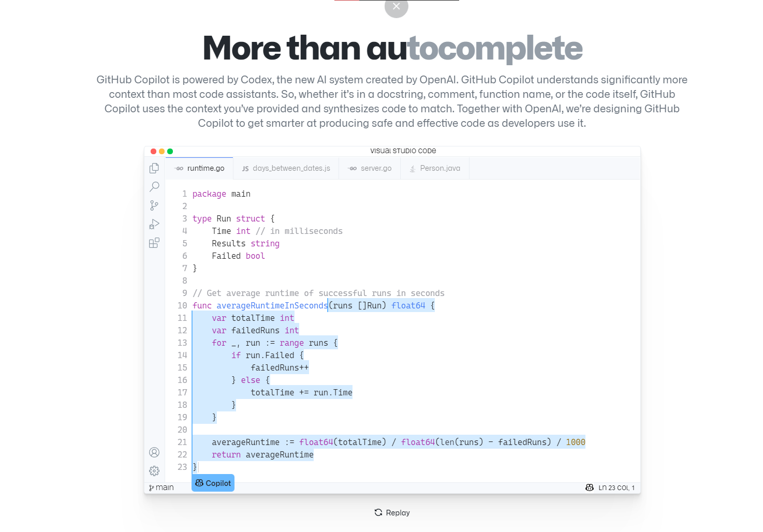Click the number 1000 in line 21
This screenshot has height=532, width=763.
[x=576, y=442]
